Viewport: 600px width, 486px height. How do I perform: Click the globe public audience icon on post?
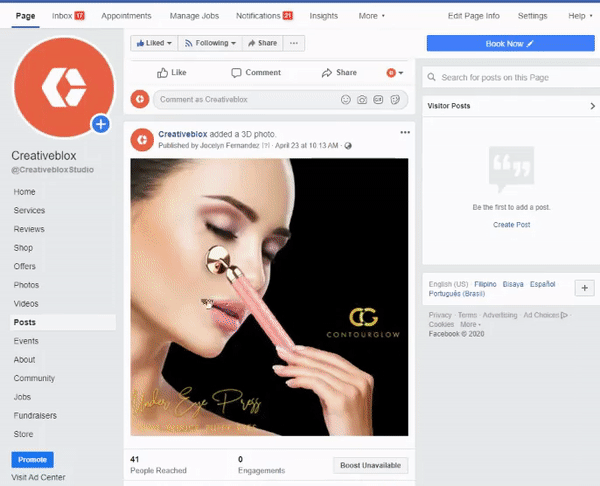tap(348, 146)
